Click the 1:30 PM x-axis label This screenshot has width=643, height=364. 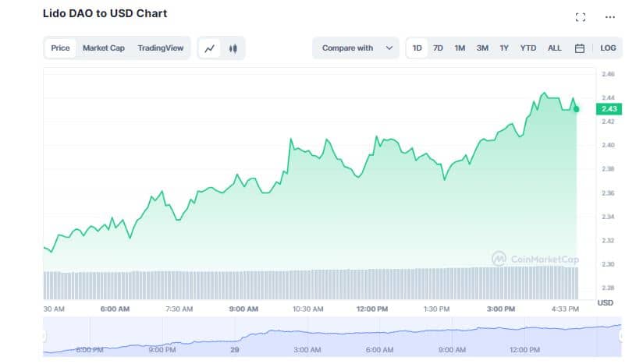tap(436, 309)
